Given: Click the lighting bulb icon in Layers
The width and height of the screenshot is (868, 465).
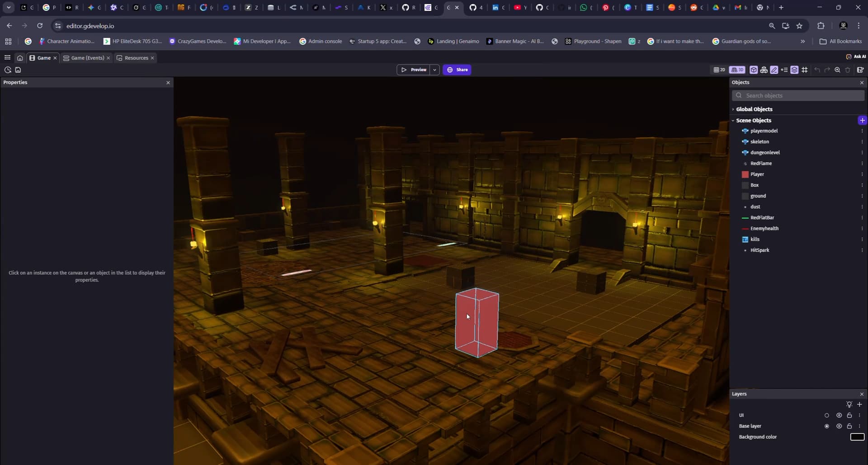Looking at the screenshot, I should point(849,404).
